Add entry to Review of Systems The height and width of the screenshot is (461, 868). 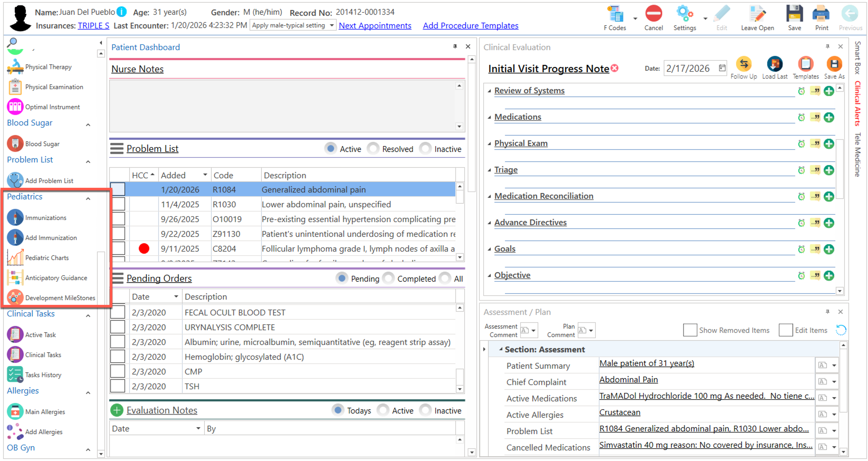(x=829, y=91)
